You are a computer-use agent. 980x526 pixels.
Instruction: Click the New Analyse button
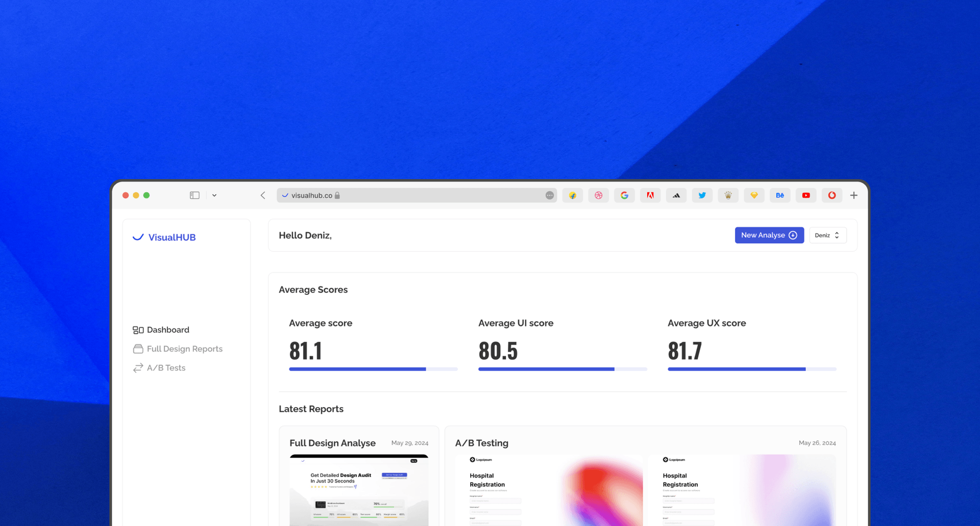[769, 235]
